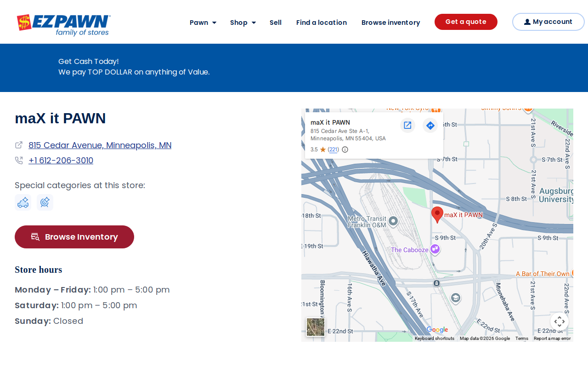Viewport: 588px width, 368px height.
Task: Click the Get a quote button
Action: click(x=466, y=22)
